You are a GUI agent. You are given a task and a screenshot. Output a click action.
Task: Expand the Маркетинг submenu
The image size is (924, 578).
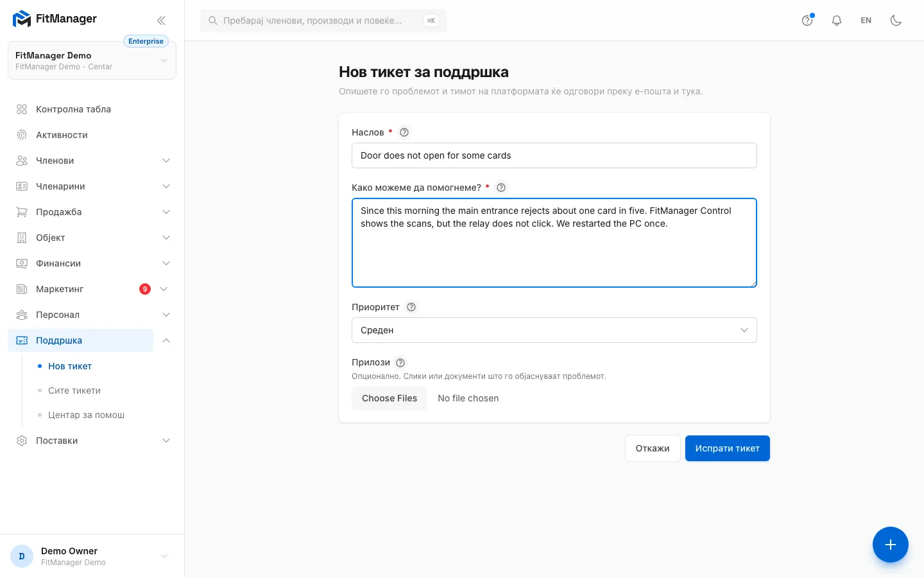(164, 289)
